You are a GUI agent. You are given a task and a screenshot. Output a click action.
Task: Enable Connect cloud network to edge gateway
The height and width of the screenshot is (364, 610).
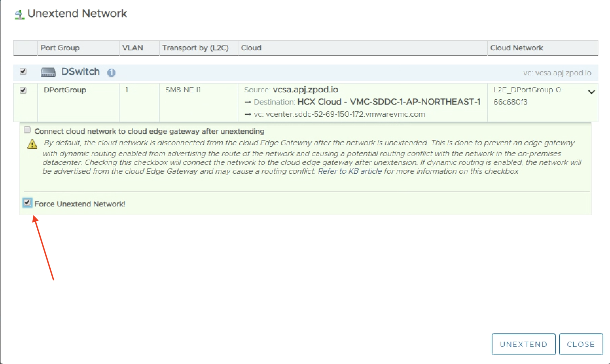(27, 130)
